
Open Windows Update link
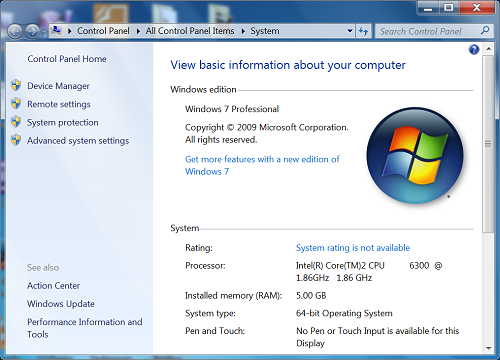(x=61, y=304)
